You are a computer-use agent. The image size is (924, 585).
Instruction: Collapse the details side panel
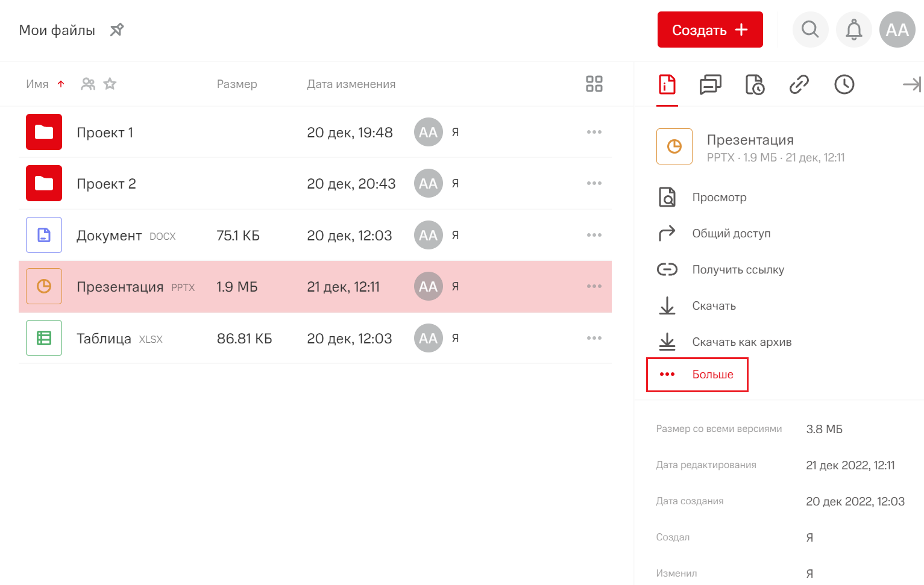pyautogui.click(x=911, y=84)
